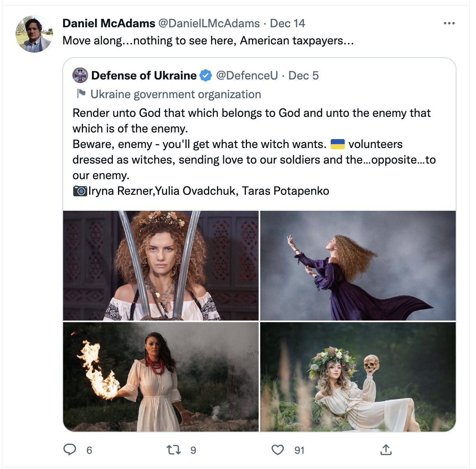Click the Defense of Ukraine avatar icon
This screenshot has height=469, width=476.
click(81, 75)
